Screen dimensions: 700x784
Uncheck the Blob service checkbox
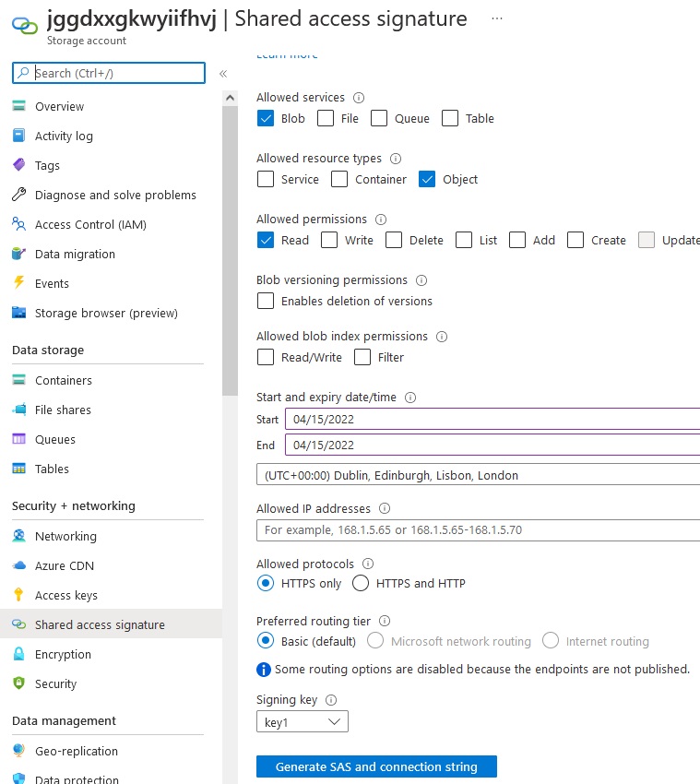pyautogui.click(x=266, y=118)
